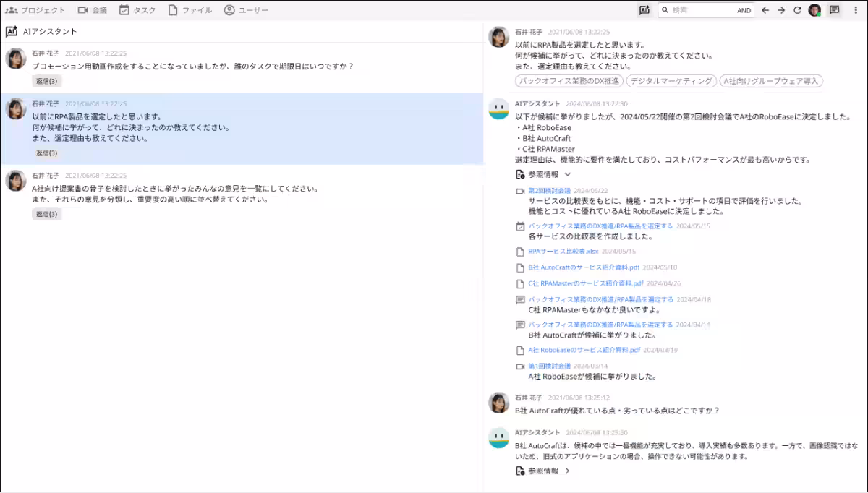Open the C社 RPAMasterのサービス紹介資料.pdf link

click(587, 283)
